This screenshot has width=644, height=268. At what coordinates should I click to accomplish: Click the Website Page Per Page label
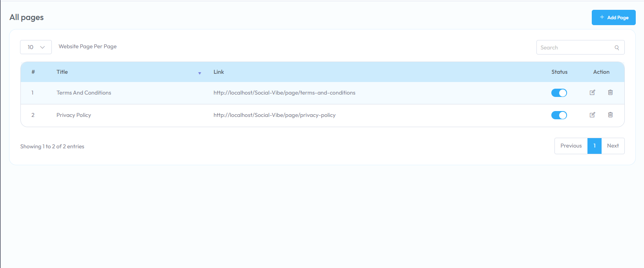click(88, 46)
